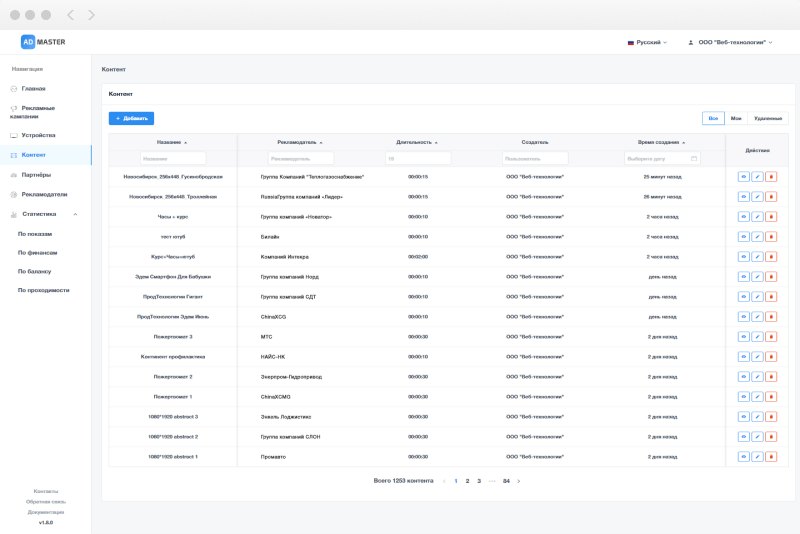Go to page 2 of content
Viewport: 800px width, 534px height.
(x=467, y=481)
